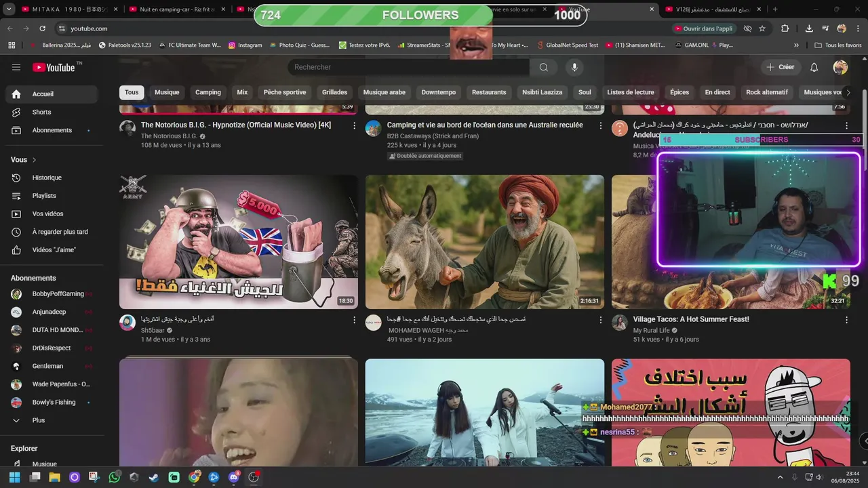Select the Tous filter chip
868x488 pixels.
click(132, 92)
